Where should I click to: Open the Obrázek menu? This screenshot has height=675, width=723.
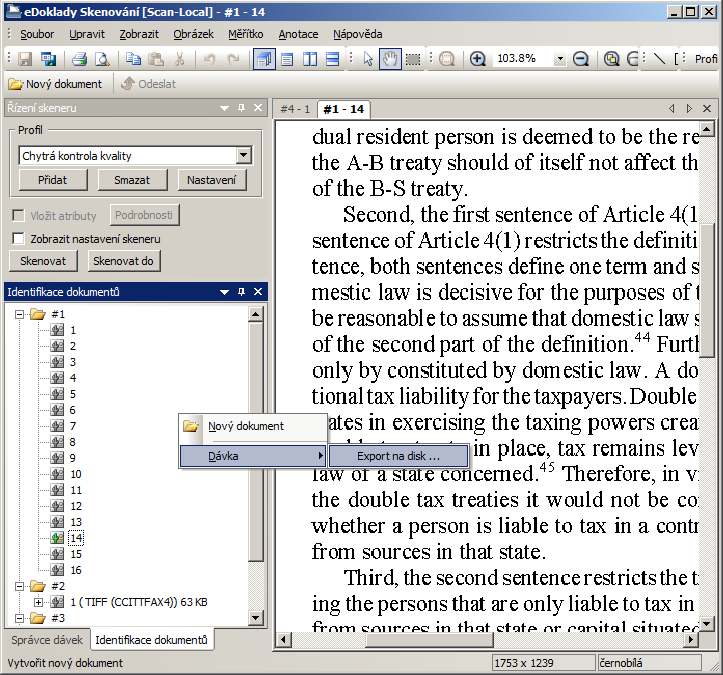tap(193, 34)
